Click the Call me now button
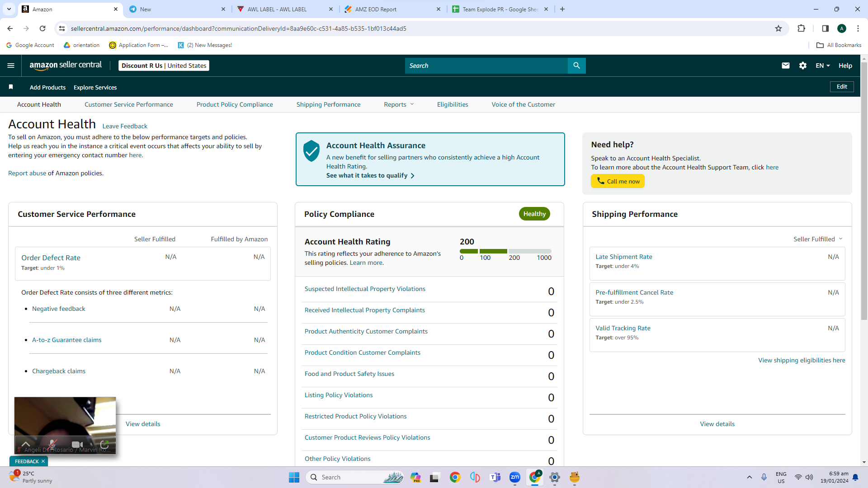This screenshot has width=868, height=488. click(618, 181)
